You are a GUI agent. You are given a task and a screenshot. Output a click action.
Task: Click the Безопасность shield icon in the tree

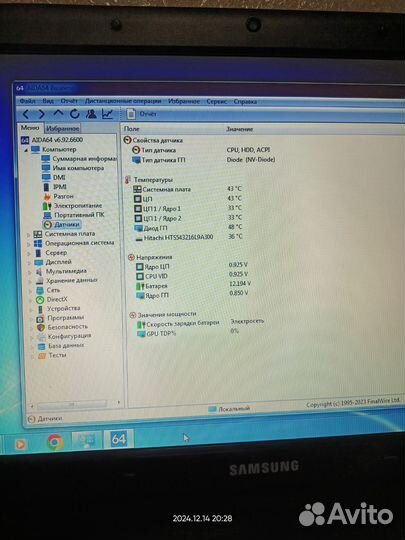[x=41, y=327]
